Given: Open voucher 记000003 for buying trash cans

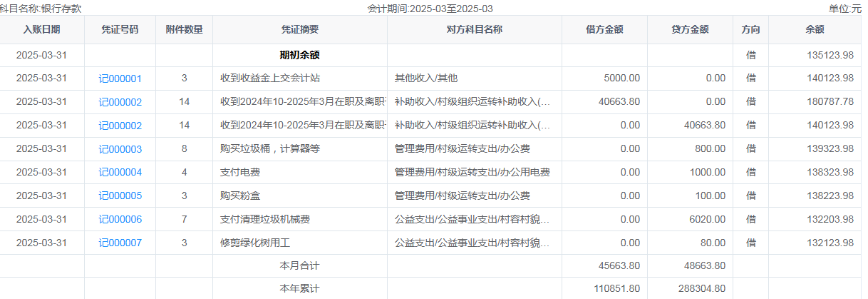Looking at the screenshot, I should [120, 149].
